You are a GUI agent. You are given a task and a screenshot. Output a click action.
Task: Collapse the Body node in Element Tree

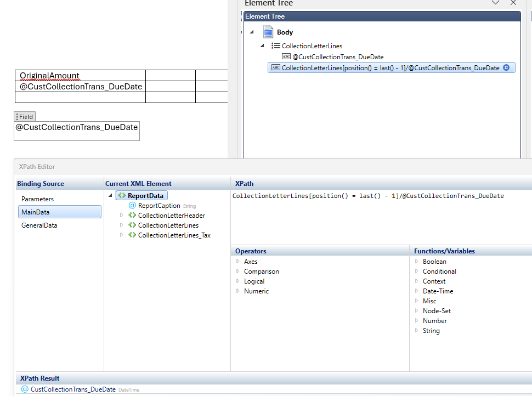252,32
